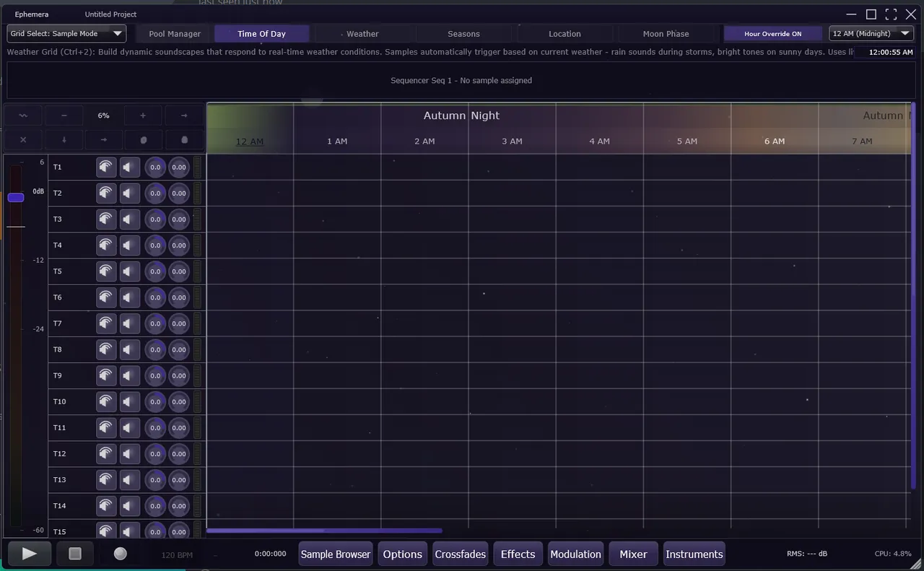Open the Mixer panel
This screenshot has width=924, height=571.
[x=632, y=554]
